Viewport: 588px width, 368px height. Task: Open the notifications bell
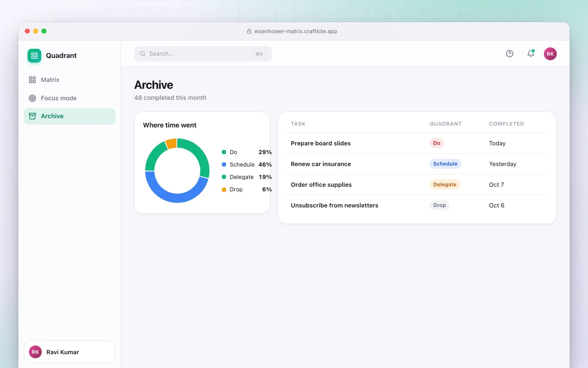(x=531, y=54)
